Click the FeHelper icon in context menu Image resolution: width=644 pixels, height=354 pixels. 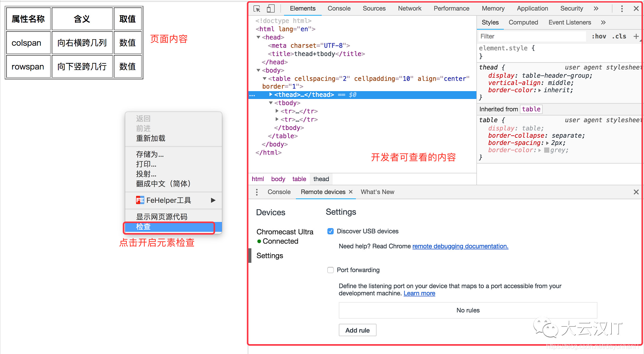[140, 200]
